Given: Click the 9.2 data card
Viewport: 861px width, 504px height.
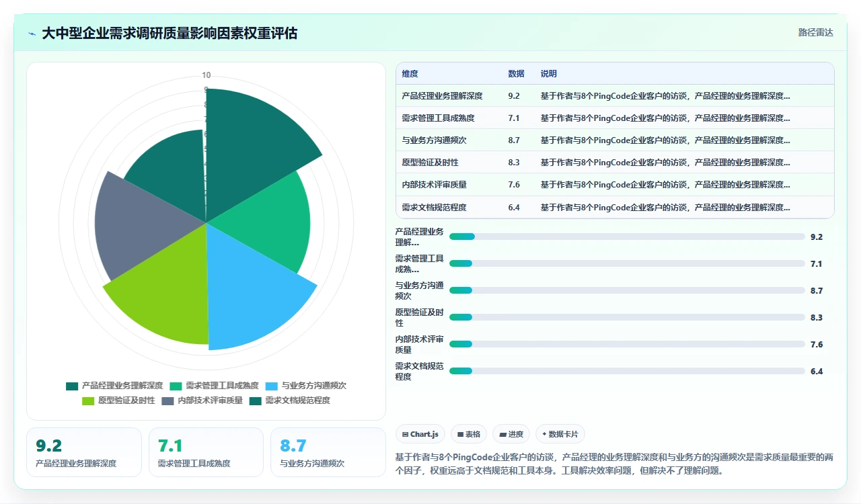Looking at the screenshot, I should pos(84,452).
